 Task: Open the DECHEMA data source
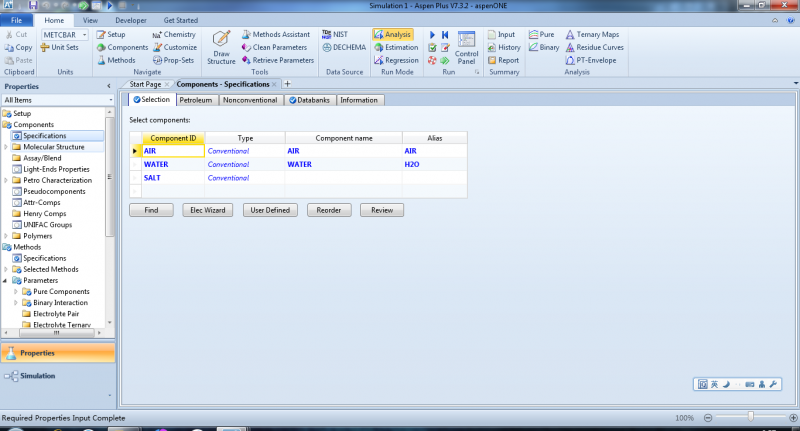[x=344, y=47]
